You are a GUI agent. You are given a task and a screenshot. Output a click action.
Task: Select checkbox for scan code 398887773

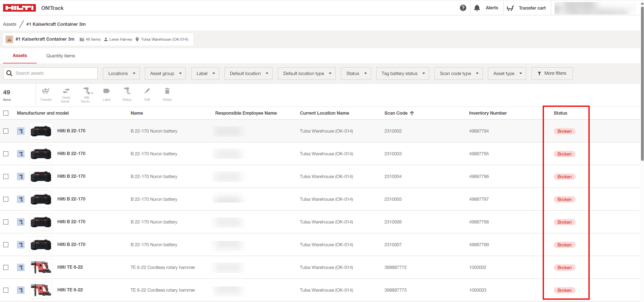pyautogui.click(x=6, y=290)
